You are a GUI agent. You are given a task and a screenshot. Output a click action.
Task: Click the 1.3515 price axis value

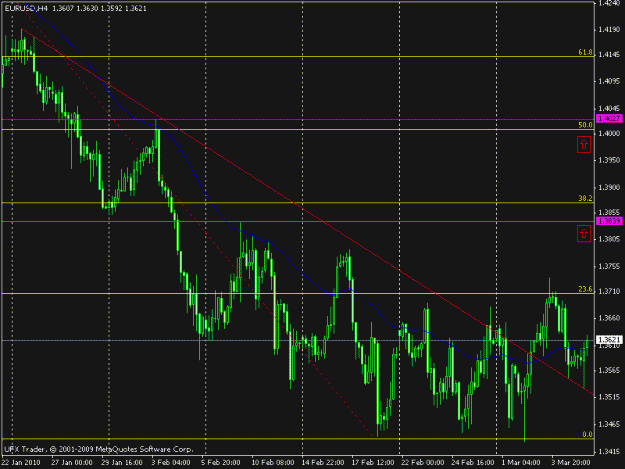click(x=609, y=397)
